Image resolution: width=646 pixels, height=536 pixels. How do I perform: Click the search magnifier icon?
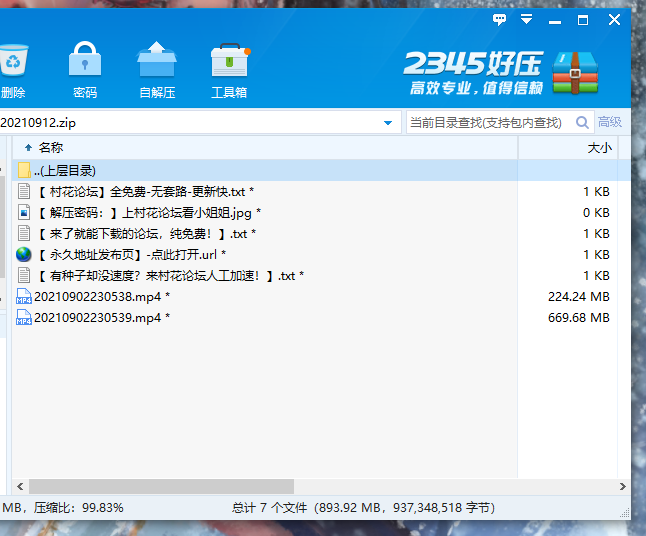coord(582,123)
